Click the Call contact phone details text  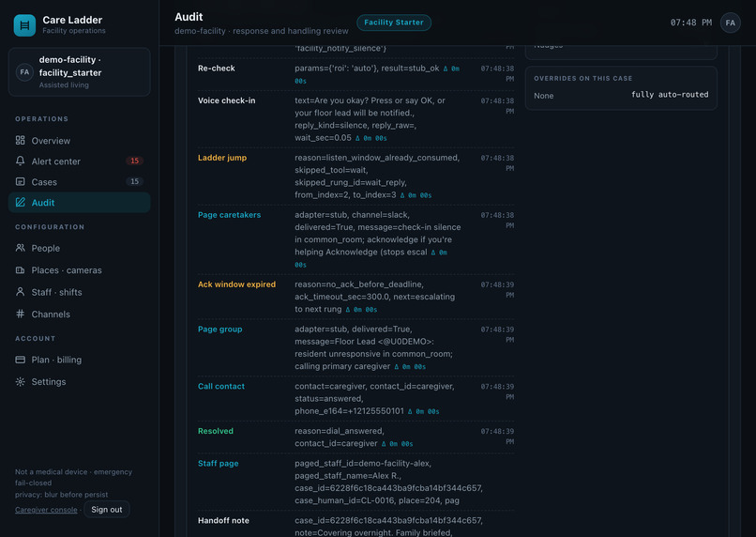[x=374, y=399]
